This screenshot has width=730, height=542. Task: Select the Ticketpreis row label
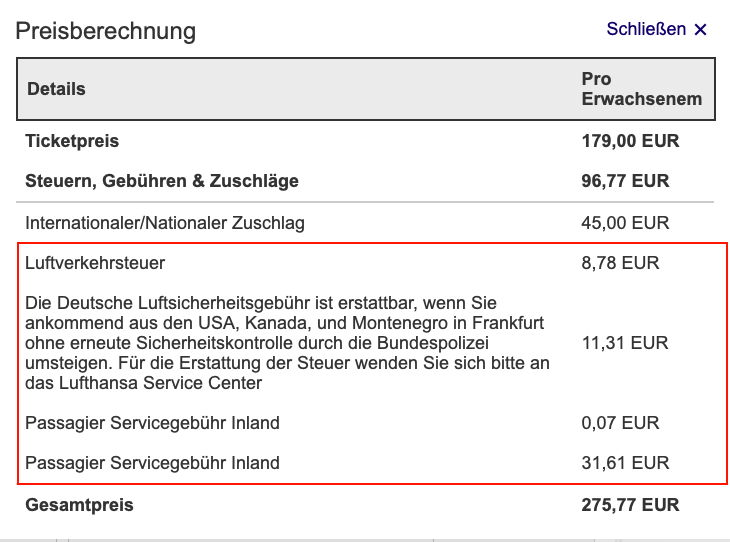click(72, 141)
